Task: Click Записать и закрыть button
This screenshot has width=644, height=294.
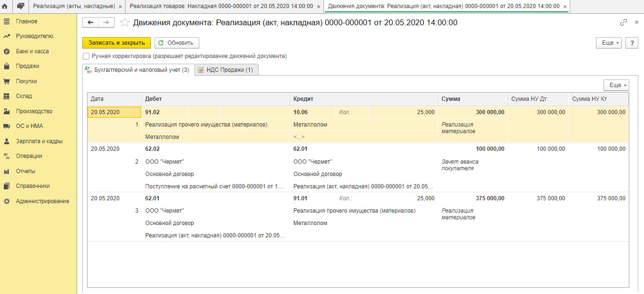Action: coord(117,43)
